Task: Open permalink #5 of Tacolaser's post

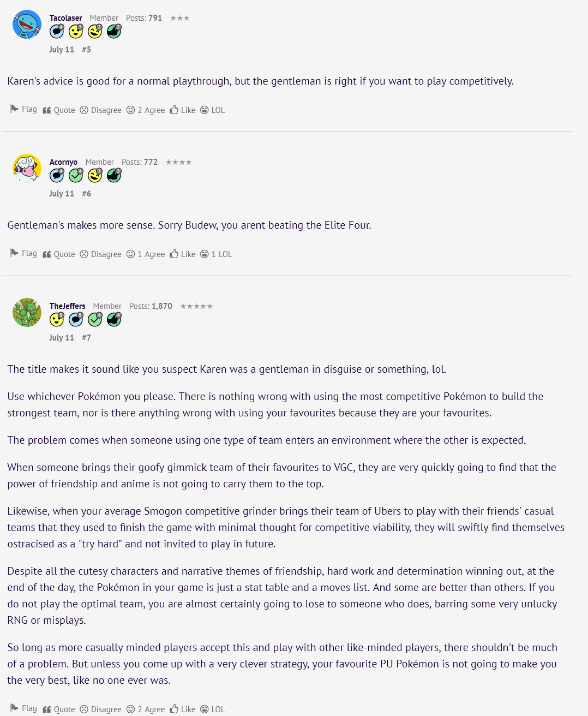Action: click(86, 50)
